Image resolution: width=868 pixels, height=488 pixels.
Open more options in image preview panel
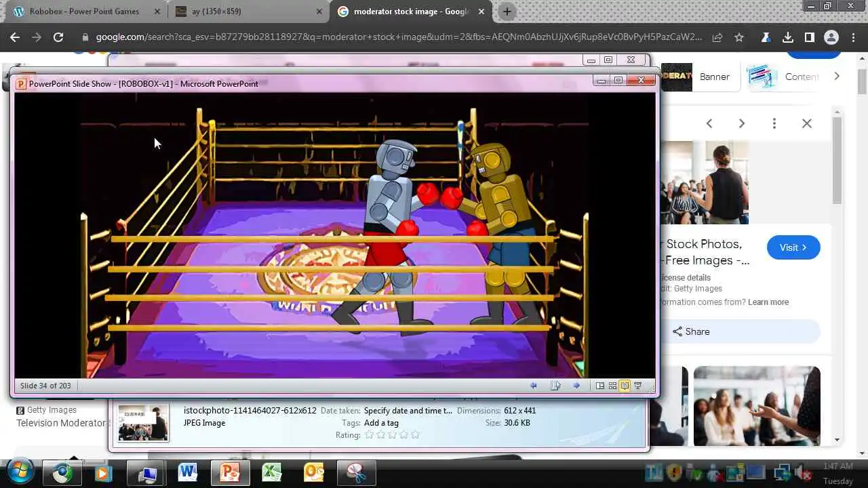(x=774, y=123)
